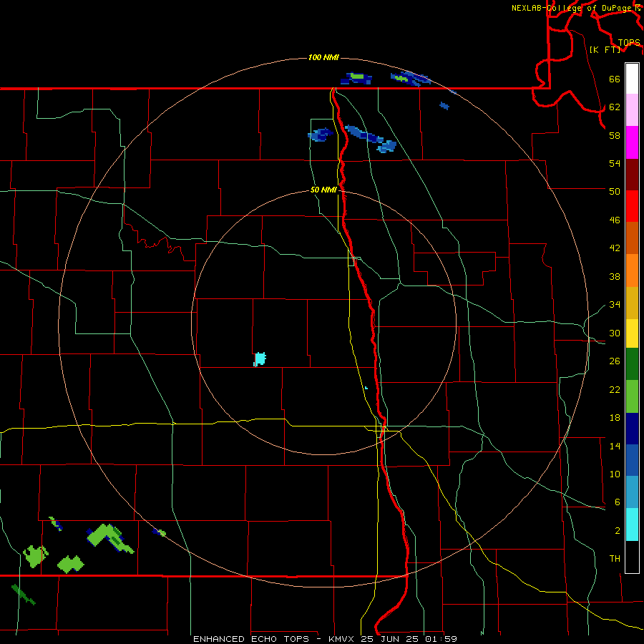
Task: Click the 62 scale value
Action: pyautogui.click(x=615, y=107)
